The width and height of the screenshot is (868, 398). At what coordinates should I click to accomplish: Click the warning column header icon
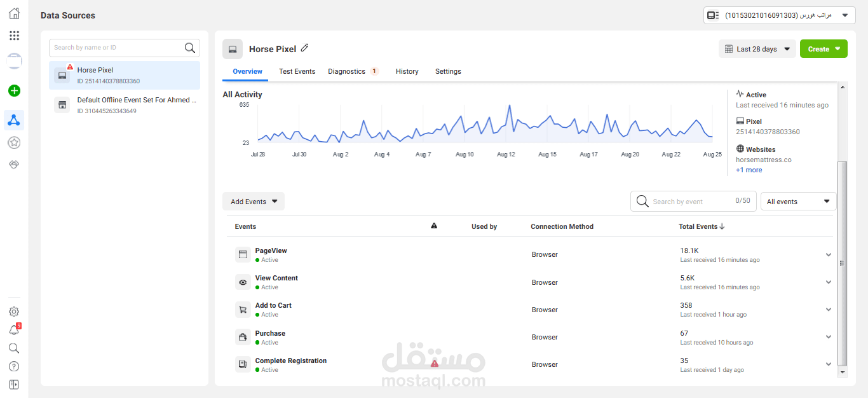434,226
